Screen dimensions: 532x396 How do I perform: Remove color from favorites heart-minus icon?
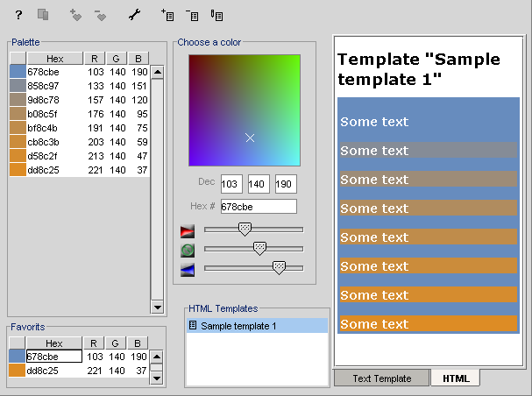101,15
